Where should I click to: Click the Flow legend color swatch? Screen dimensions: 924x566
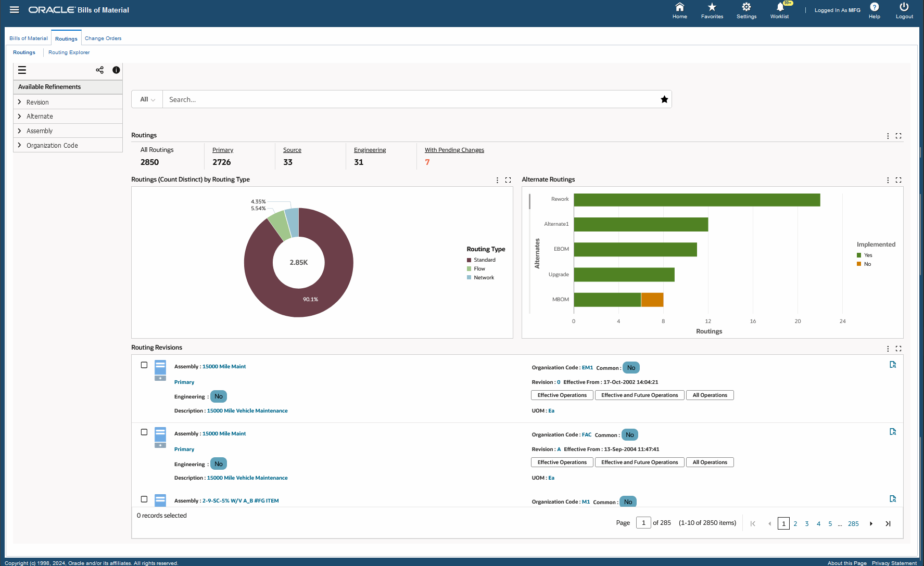pyautogui.click(x=469, y=269)
